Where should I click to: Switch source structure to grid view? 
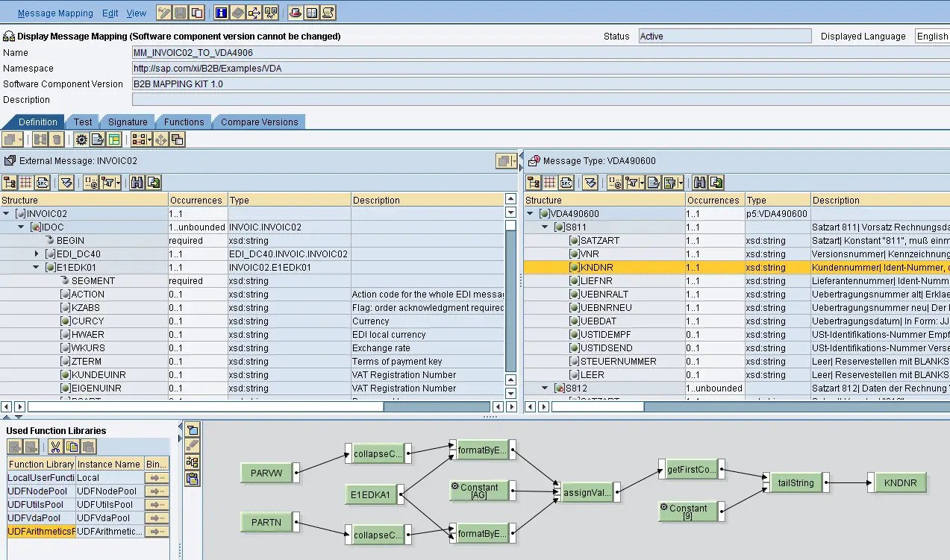pos(25,183)
